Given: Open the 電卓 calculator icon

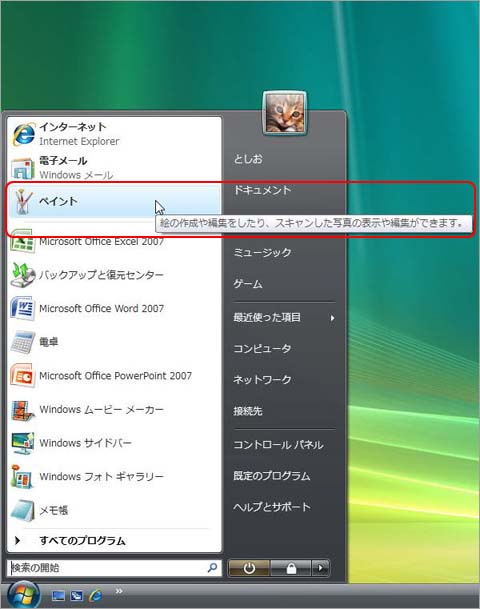Looking at the screenshot, I should (x=23, y=342).
